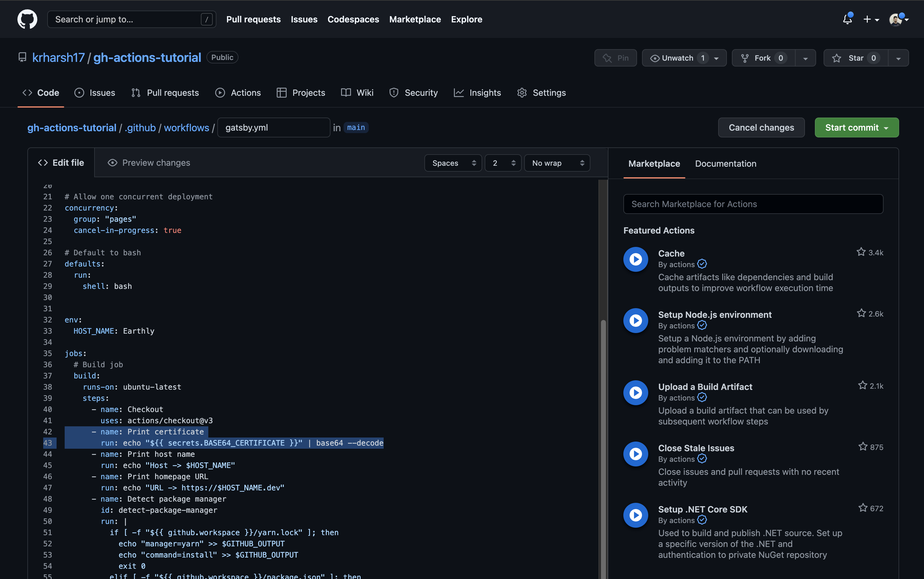
Task: Click the star icon next to Cache
Action: point(861,252)
